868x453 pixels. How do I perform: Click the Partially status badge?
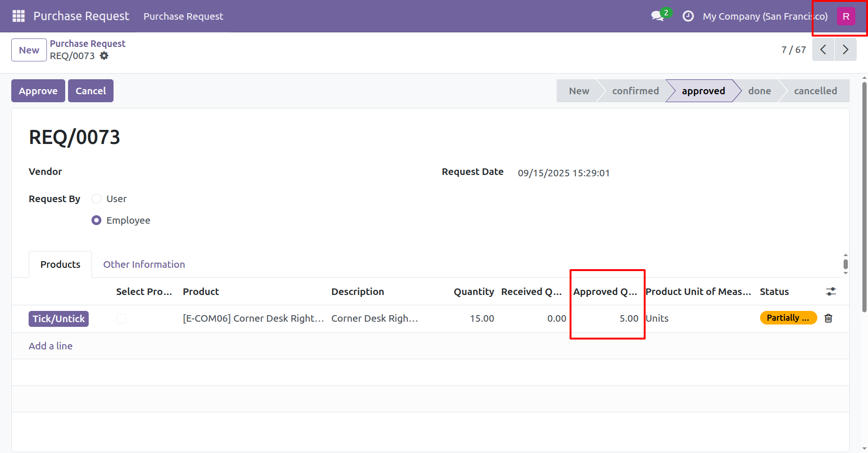click(788, 318)
